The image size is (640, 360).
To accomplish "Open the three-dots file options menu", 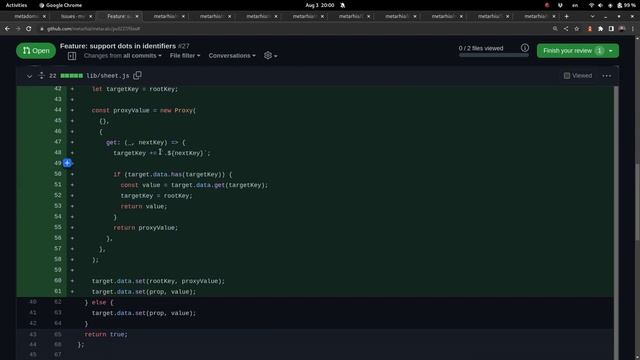I will click(607, 76).
